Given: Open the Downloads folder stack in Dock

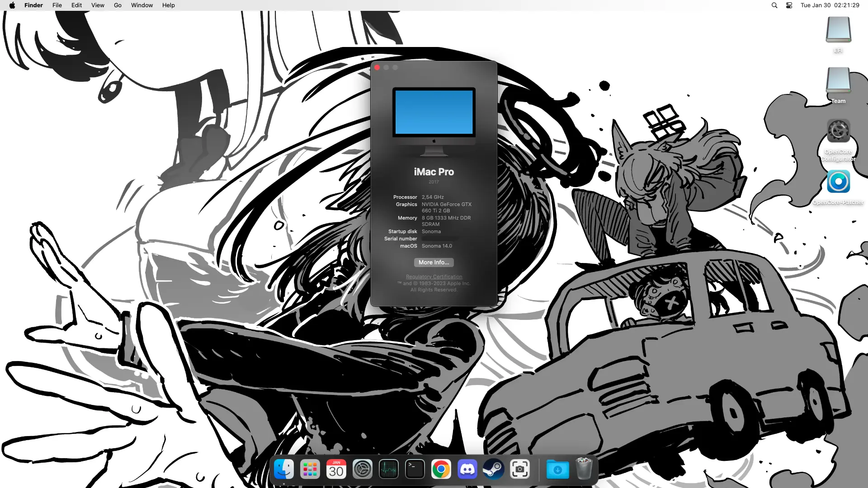Looking at the screenshot, I should (x=558, y=469).
